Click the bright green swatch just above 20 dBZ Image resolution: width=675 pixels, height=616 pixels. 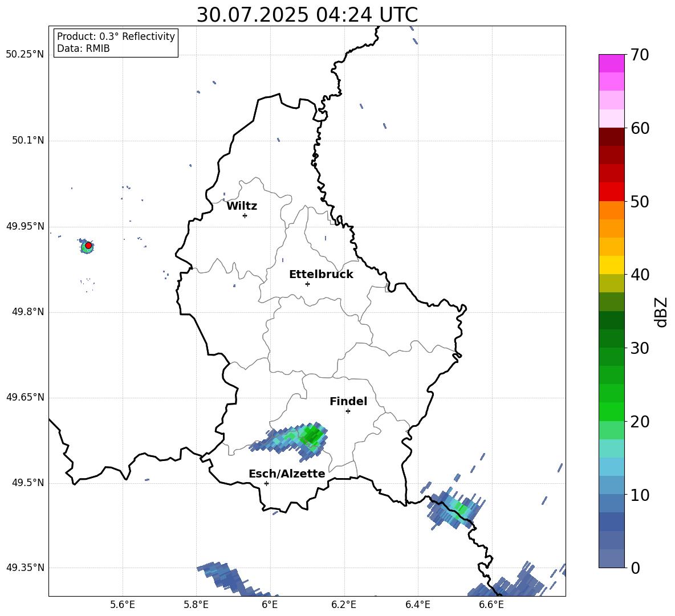[x=611, y=411]
